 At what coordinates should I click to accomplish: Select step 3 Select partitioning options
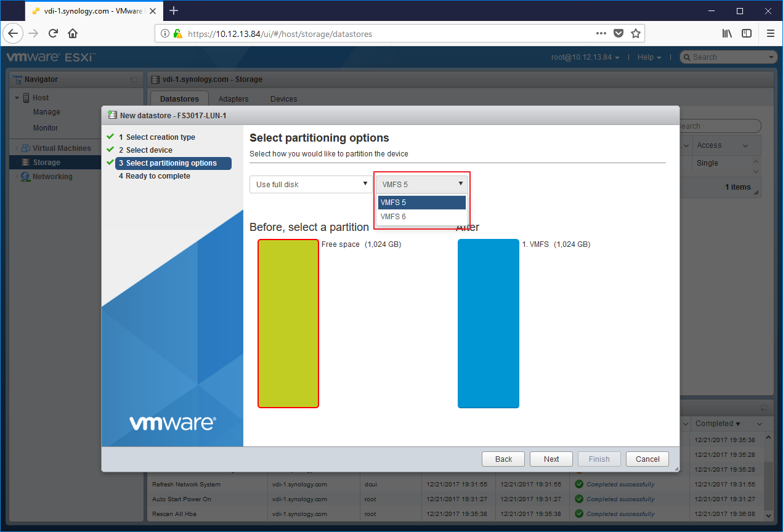click(x=173, y=163)
